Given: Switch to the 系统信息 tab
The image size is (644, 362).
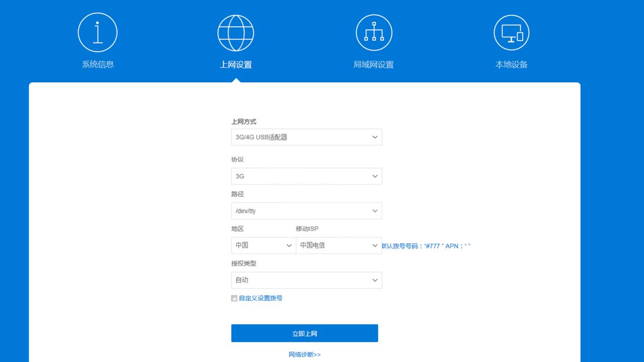Looking at the screenshot, I should [97, 65].
